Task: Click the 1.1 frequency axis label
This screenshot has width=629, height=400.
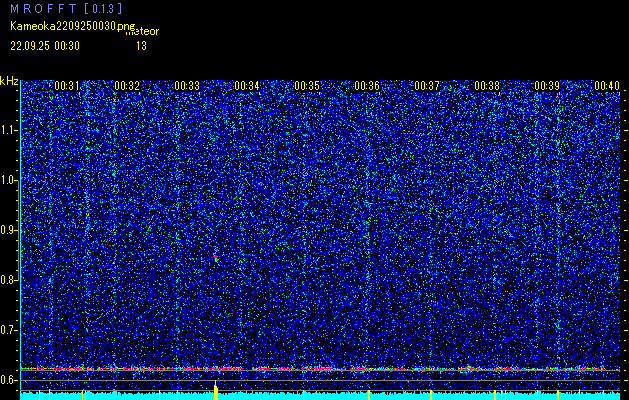Action: tap(9, 130)
